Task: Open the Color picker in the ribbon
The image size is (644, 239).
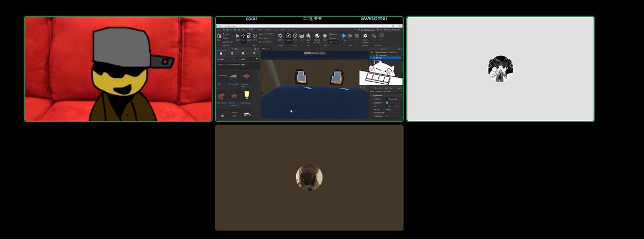Action: click(x=325, y=37)
